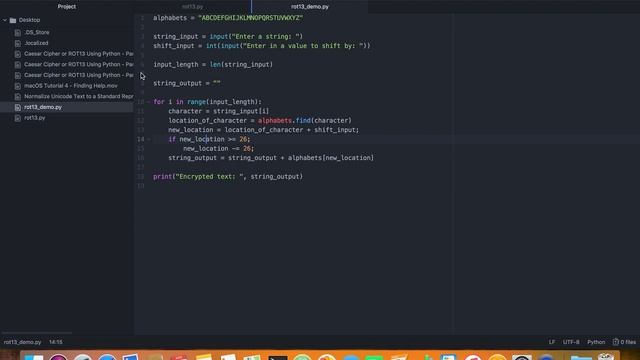Click the "Encrypted text: " string literal
Screen dimensions: 640x360
point(209,177)
